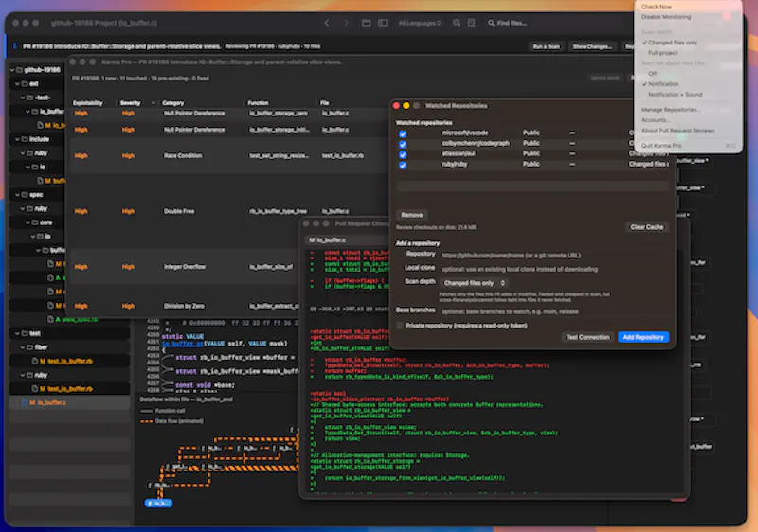The image size is (758, 532).
Task: Click the Add Repository button
Action: tap(643, 337)
